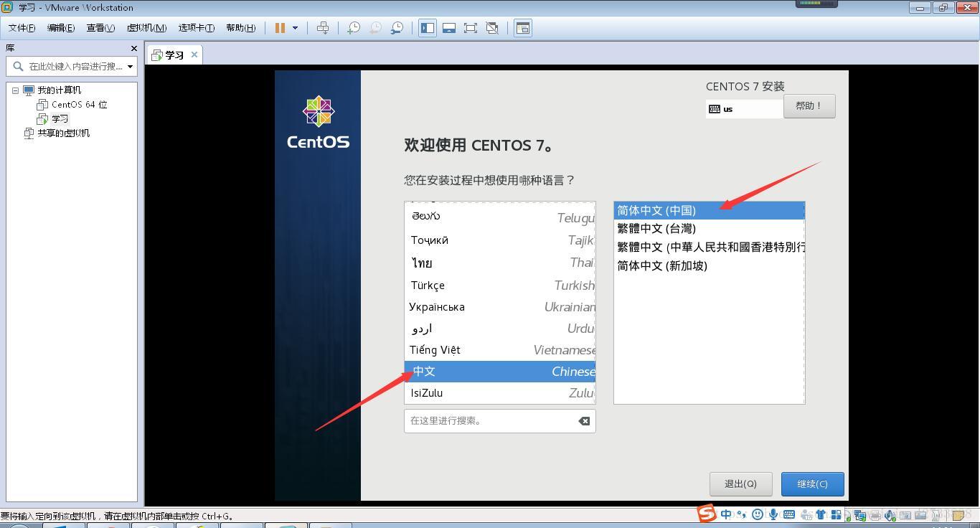Select Türkçe Turkish language
This screenshot has height=528, width=980.
click(500, 286)
